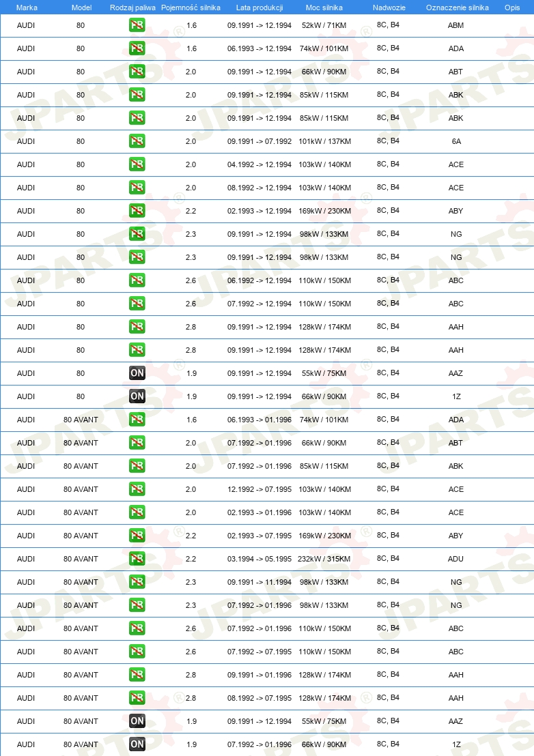Viewport: 534px width, 756px height.
Task: Click petrol icon in the ADU 232kW row
Action: pos(137,559)
